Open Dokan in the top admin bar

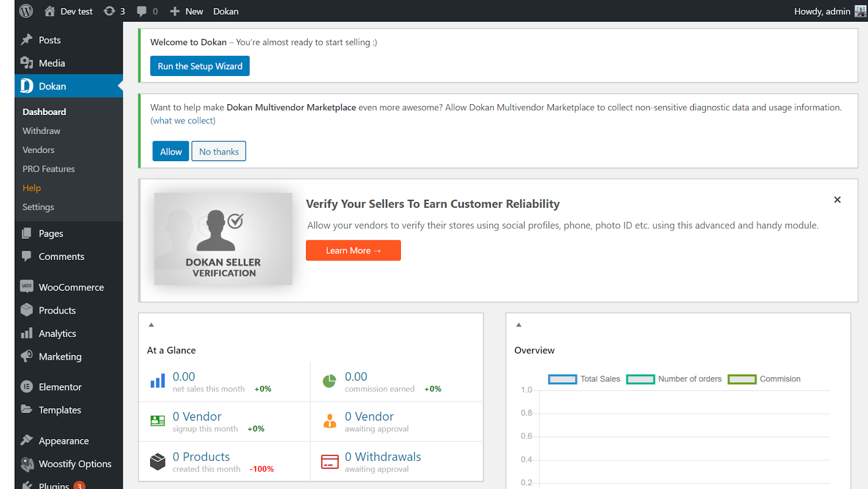click(x=226, y=11)
